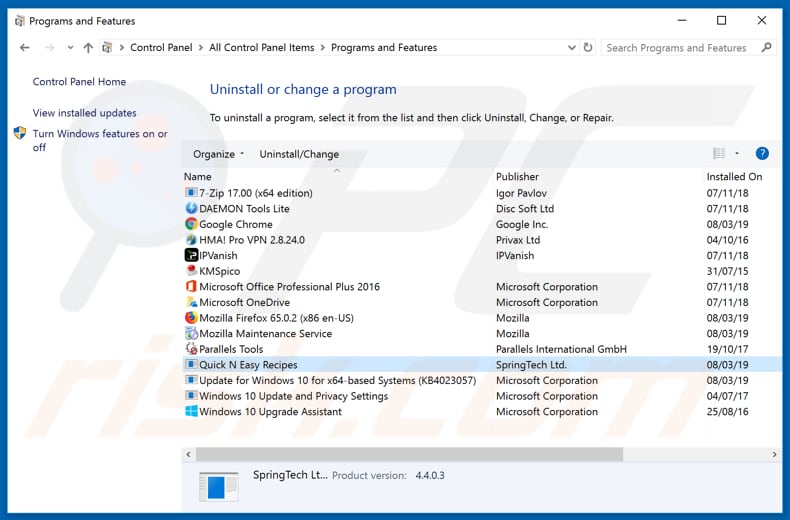Focus the Search Programs and Features field
This screenshot has height=520, width=790.
click(x=676, y=47)
